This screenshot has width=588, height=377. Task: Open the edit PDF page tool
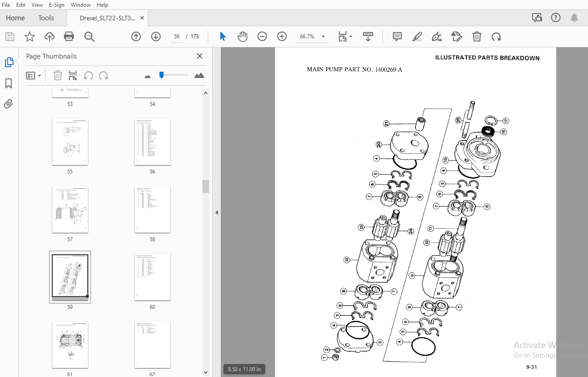[457, 37]
